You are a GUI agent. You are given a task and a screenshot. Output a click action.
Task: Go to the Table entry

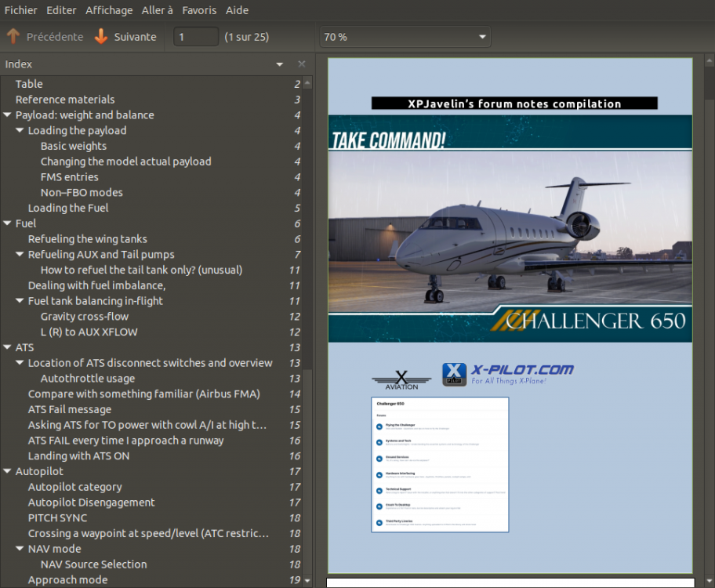point(29,84)
